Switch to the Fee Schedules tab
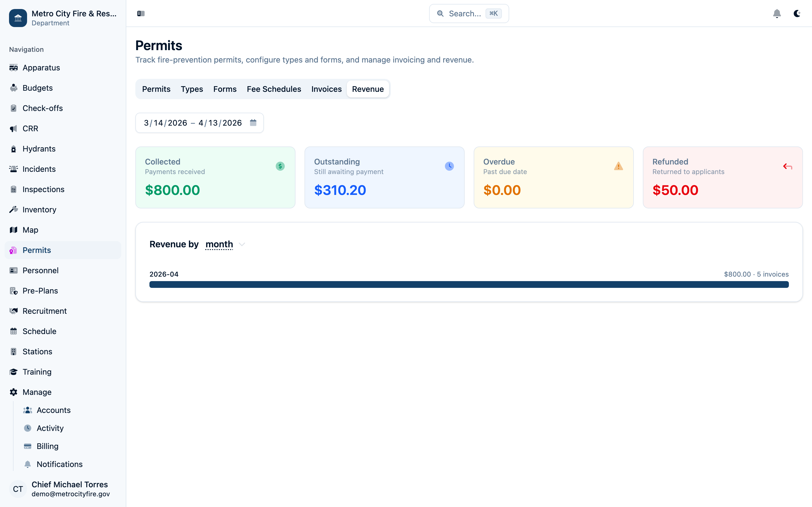 pyautogui.click(x=274, y=89)
